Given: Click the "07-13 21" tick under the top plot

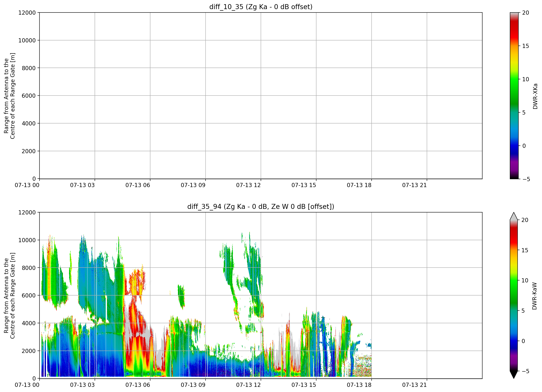Looking at the screenshot, I should click(414, 185).
